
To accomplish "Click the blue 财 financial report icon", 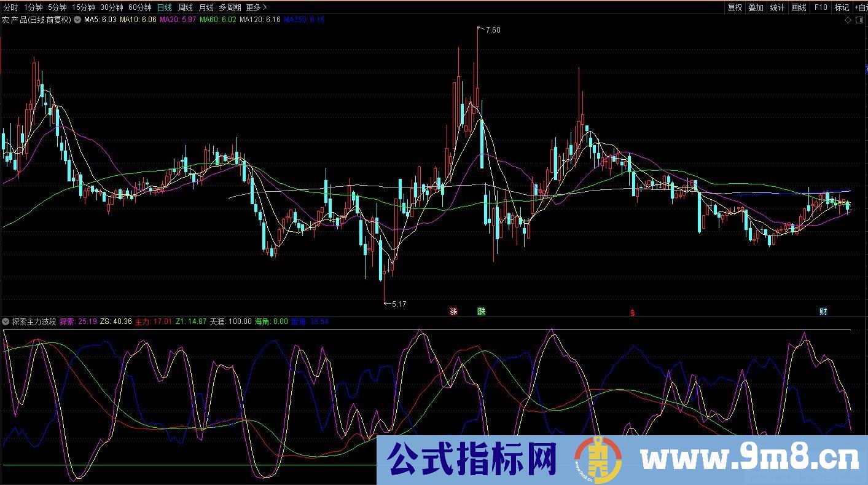I will pos(823,312).
